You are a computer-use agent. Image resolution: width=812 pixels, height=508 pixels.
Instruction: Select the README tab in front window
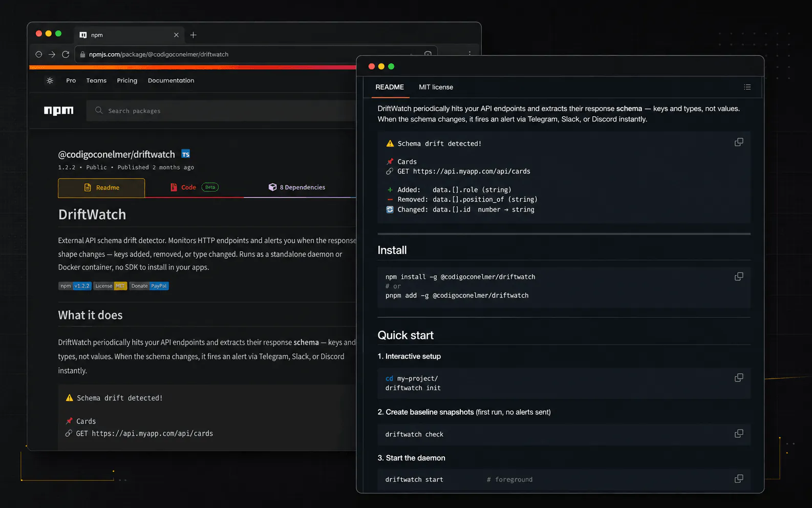390,87
